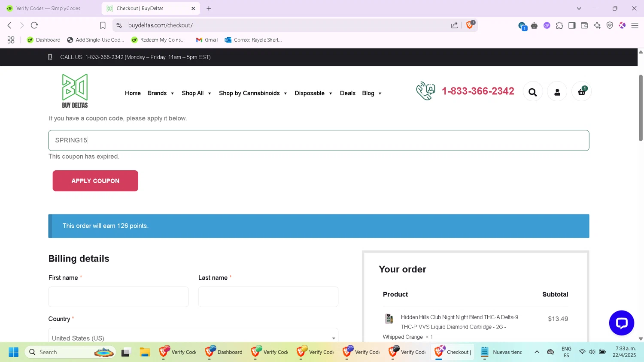This screenshot has height=362, width=644.
Task: Click the Wi-Fi network tray icon
Action: [x=582, y=352]
